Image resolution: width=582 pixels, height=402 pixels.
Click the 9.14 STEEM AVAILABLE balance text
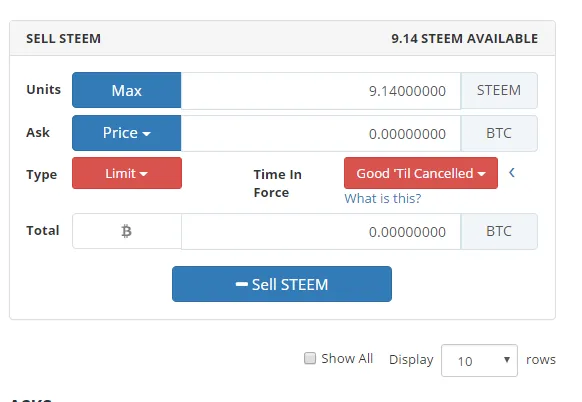tap(464, 39)
